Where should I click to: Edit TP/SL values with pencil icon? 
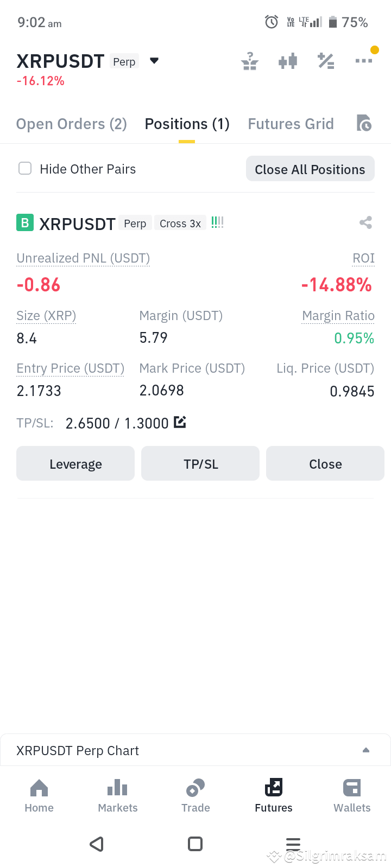(180, 422)
